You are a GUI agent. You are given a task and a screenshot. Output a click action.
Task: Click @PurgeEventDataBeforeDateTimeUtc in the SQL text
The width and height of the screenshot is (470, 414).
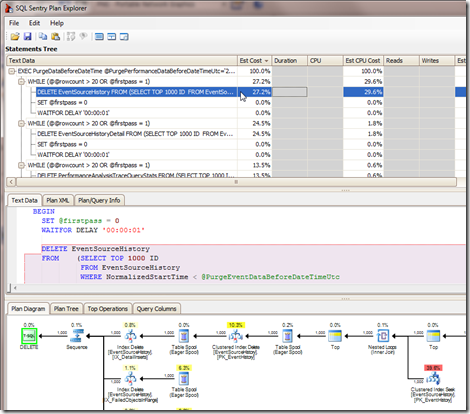pos(270,277)
